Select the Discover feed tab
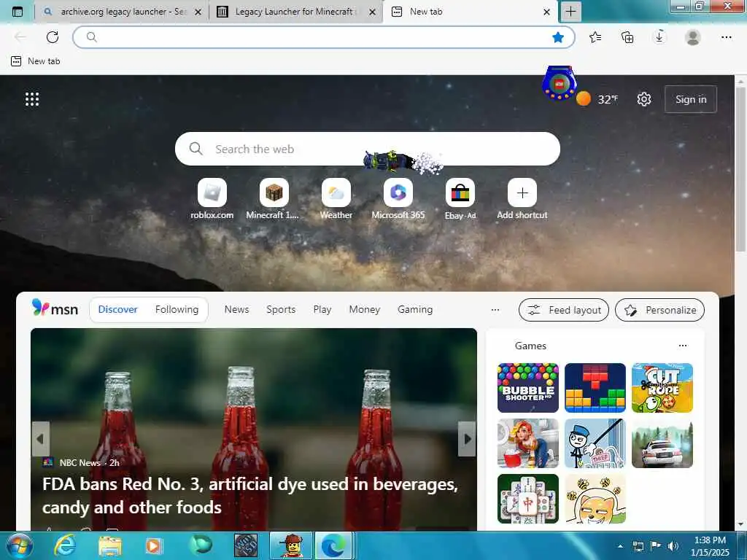This screenshot has height=560, width=747. pos(117,309)
